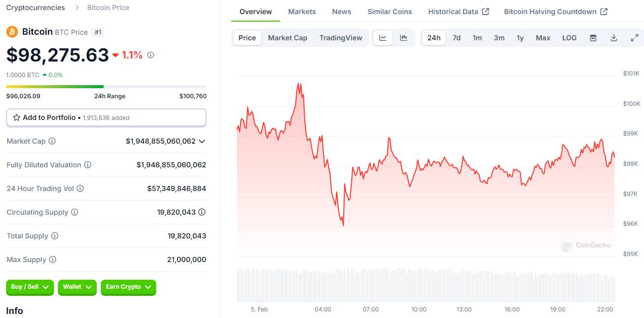This screenshot has width=644, height=318.
Task: Switch to the Markets tab
Action: 302,12
